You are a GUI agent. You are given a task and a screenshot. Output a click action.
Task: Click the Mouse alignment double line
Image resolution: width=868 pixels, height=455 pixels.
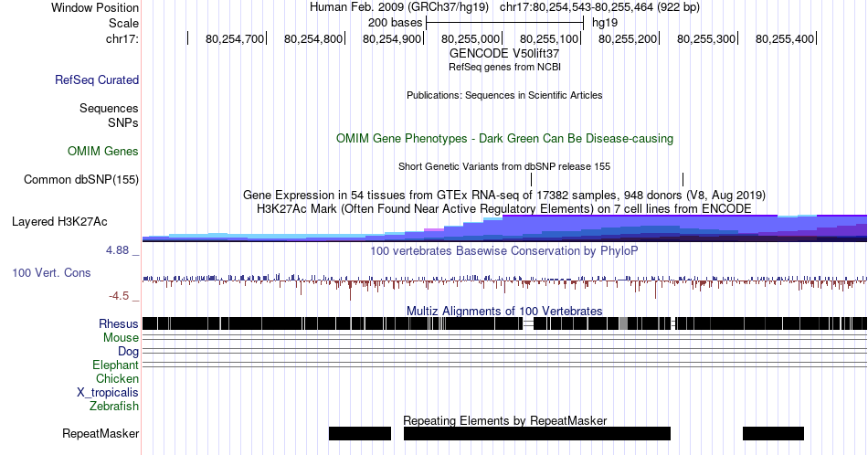(x=505, y=337)
